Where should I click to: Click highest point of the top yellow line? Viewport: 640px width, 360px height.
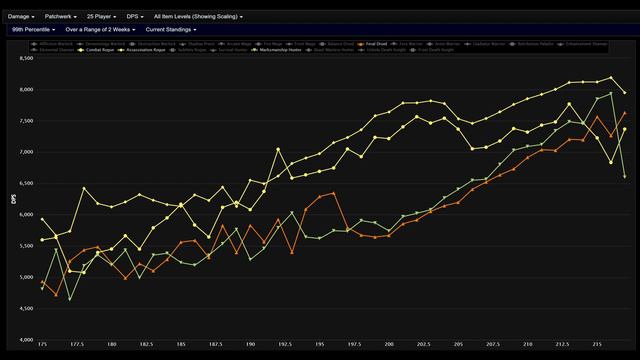(x=611, y=77)
